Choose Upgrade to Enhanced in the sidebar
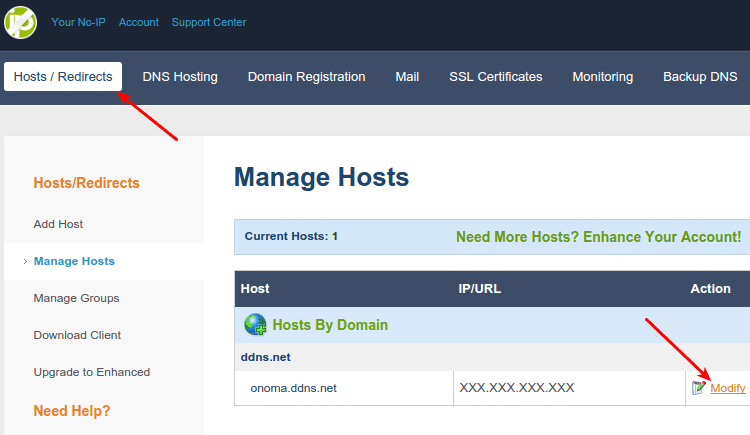Viewport: 750px width, 435px height. pos(92,372)
